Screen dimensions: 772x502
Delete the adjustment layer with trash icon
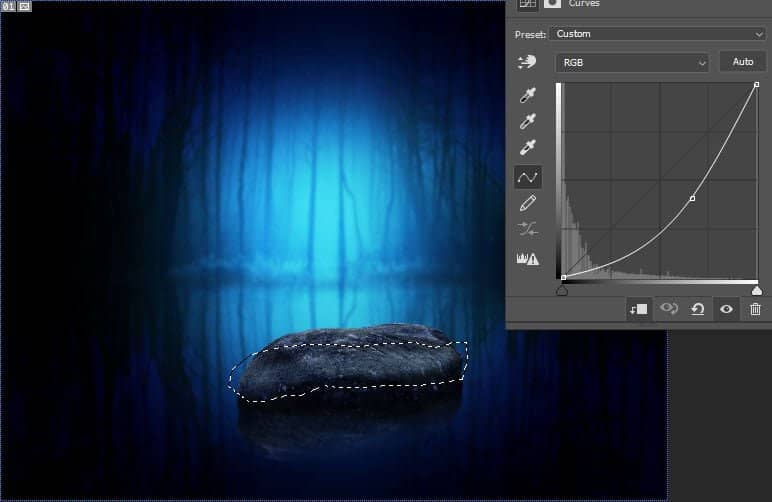tap(755, 309)
